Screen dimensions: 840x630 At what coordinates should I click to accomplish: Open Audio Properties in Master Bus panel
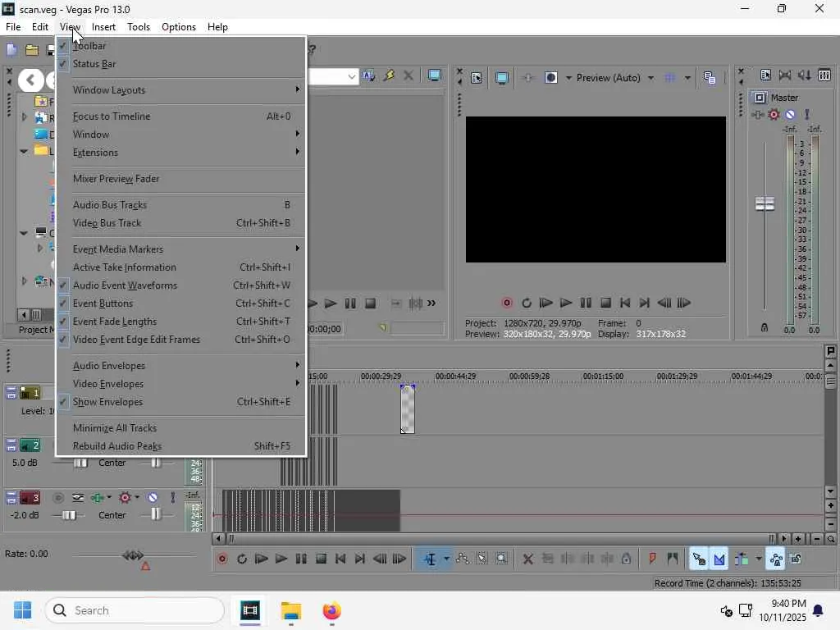coord(765,75)
